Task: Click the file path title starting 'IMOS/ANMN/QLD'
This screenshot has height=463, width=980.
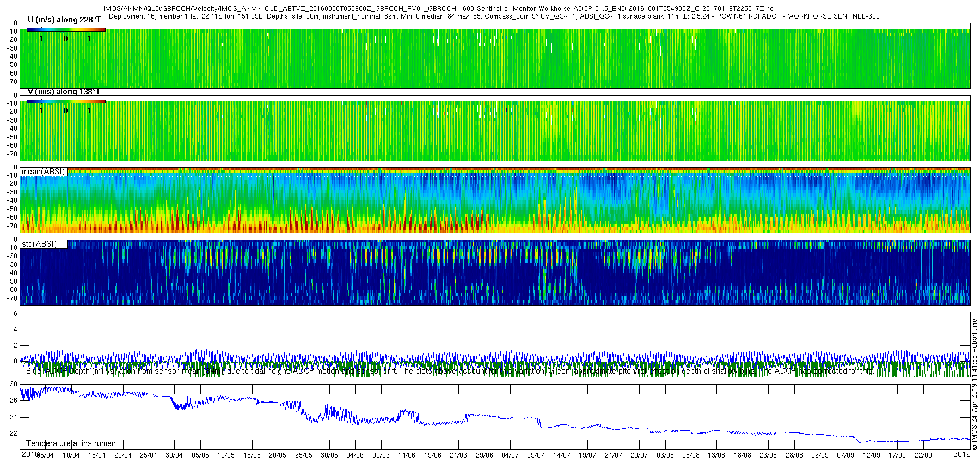Action: pos(438,9)
